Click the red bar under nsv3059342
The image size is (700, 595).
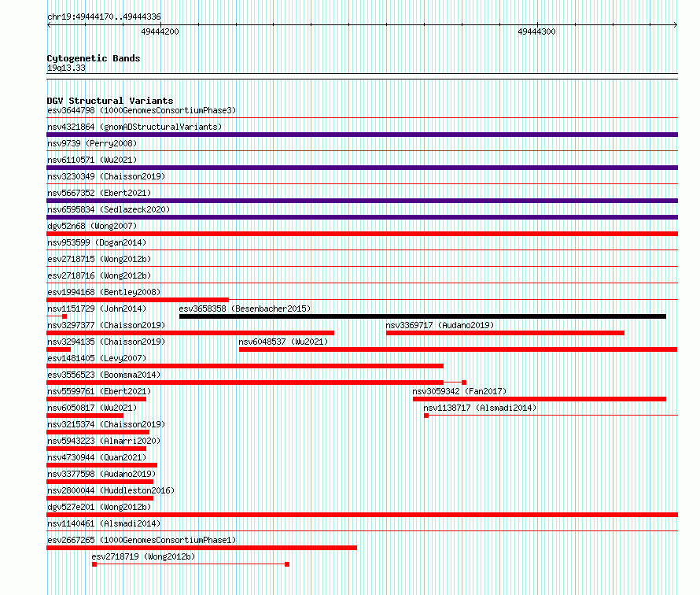[x=540, y=399]
